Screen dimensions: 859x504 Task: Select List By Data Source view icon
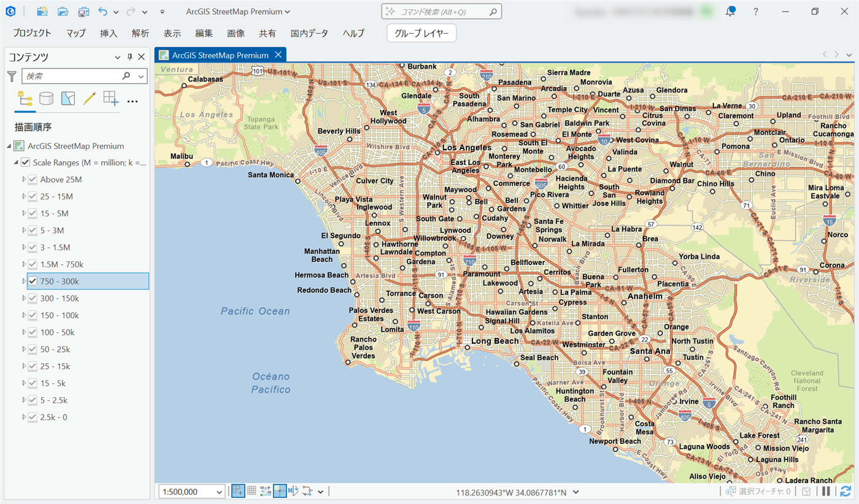tap(46, 99)
